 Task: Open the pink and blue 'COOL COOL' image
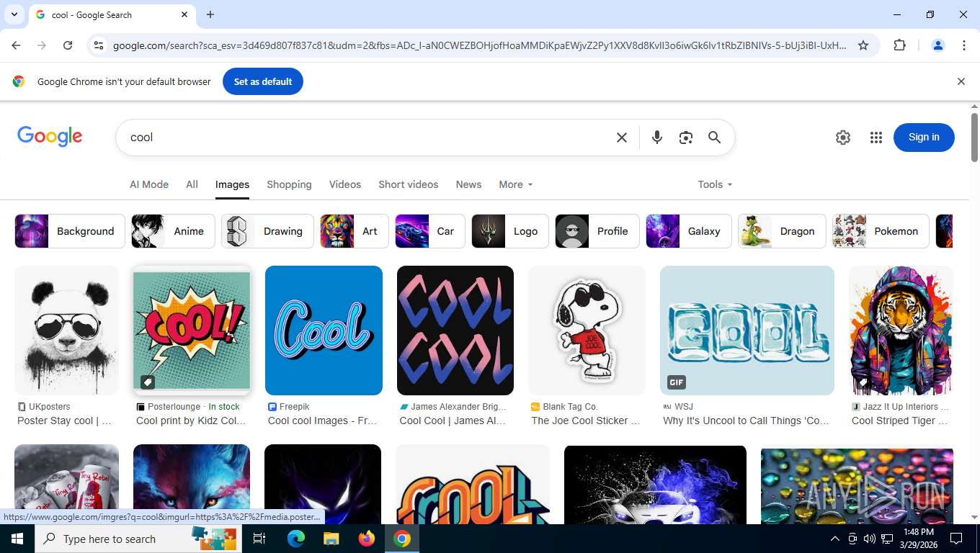click(x=455, y=331)
